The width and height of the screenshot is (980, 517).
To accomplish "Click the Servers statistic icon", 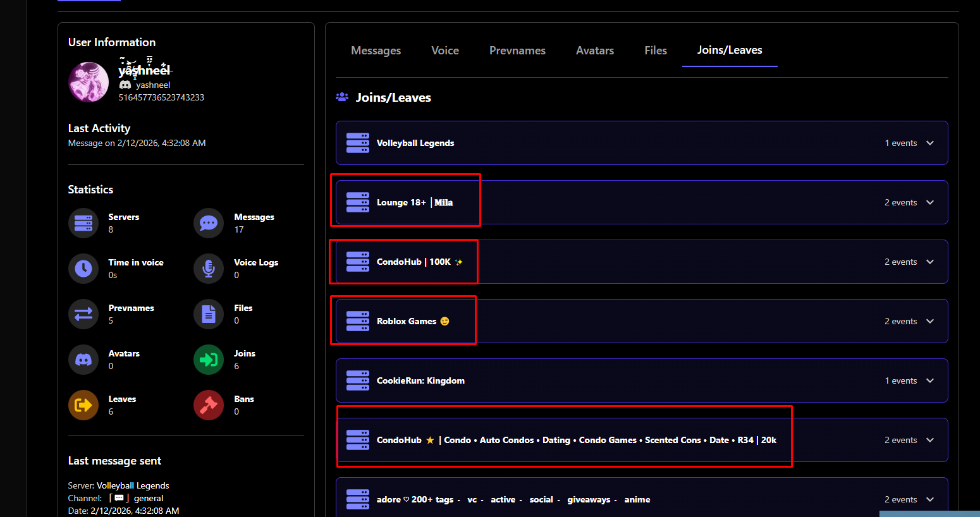I will [x=83, y=223].
